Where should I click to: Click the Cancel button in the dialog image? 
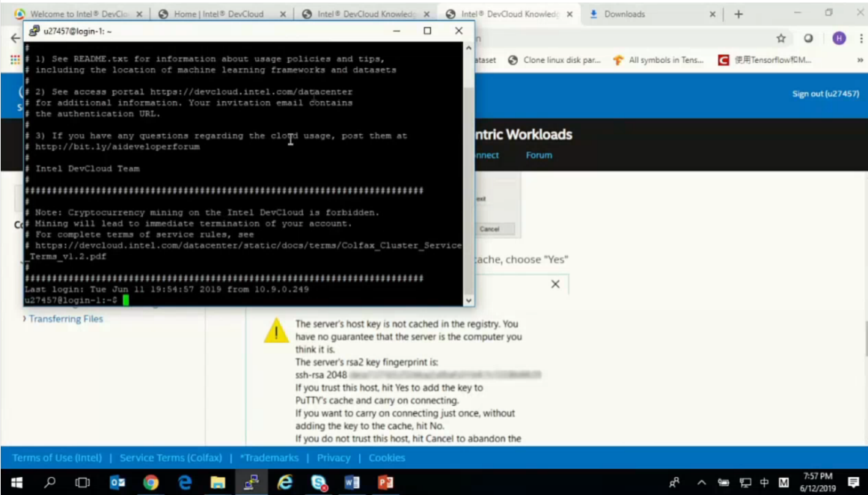(x=489, y=229)
